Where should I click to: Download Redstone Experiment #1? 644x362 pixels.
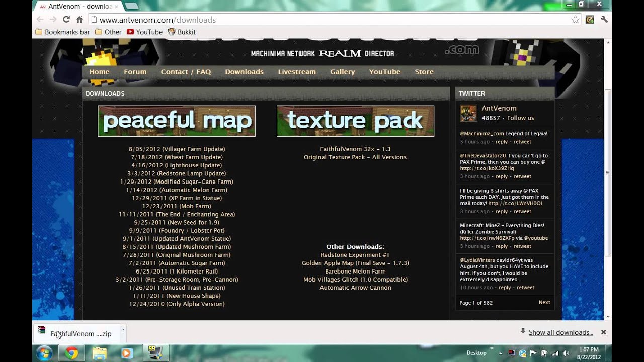point(355,255)
